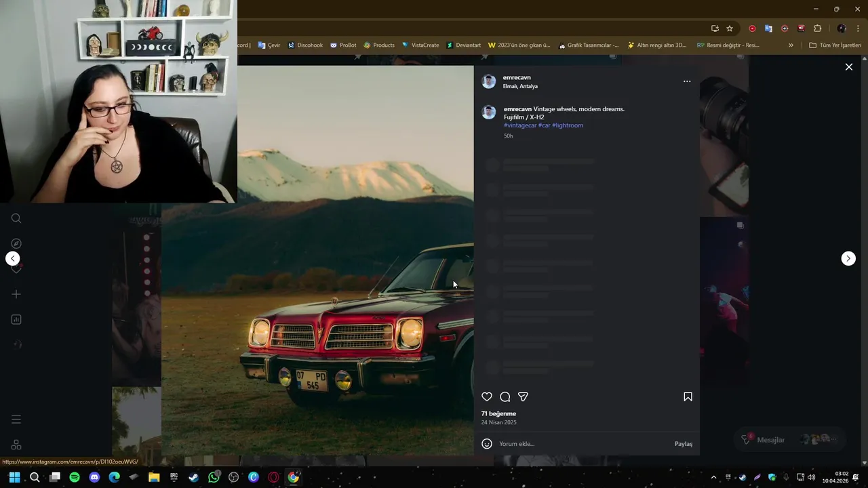Close the post viewer with X
868x488 pixels.
tap(848, 67)
